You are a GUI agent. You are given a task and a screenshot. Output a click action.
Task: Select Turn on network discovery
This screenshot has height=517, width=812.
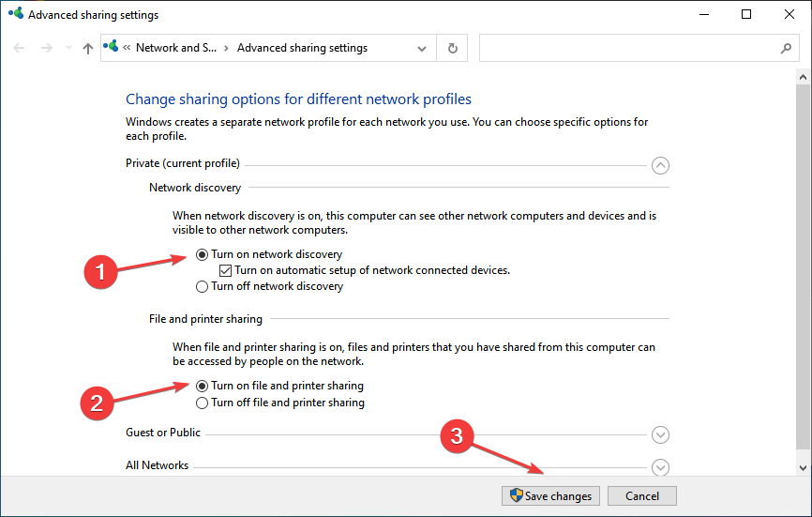point(202,254)
